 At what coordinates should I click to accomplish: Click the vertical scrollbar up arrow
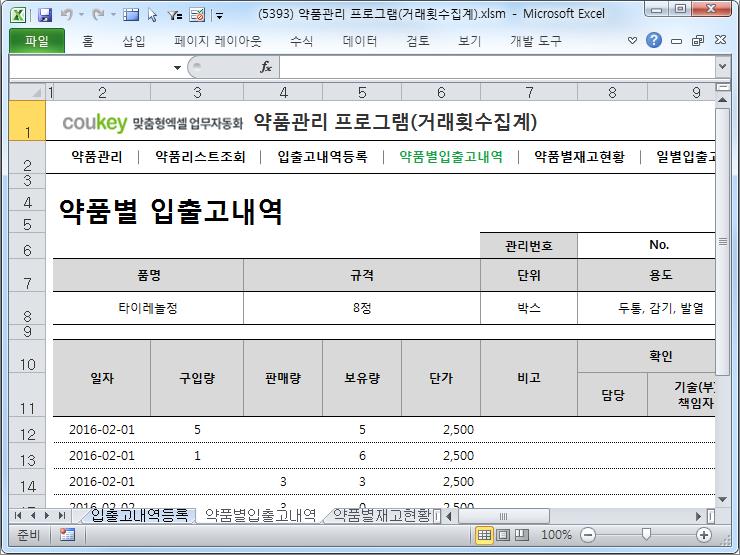point(722,100)
